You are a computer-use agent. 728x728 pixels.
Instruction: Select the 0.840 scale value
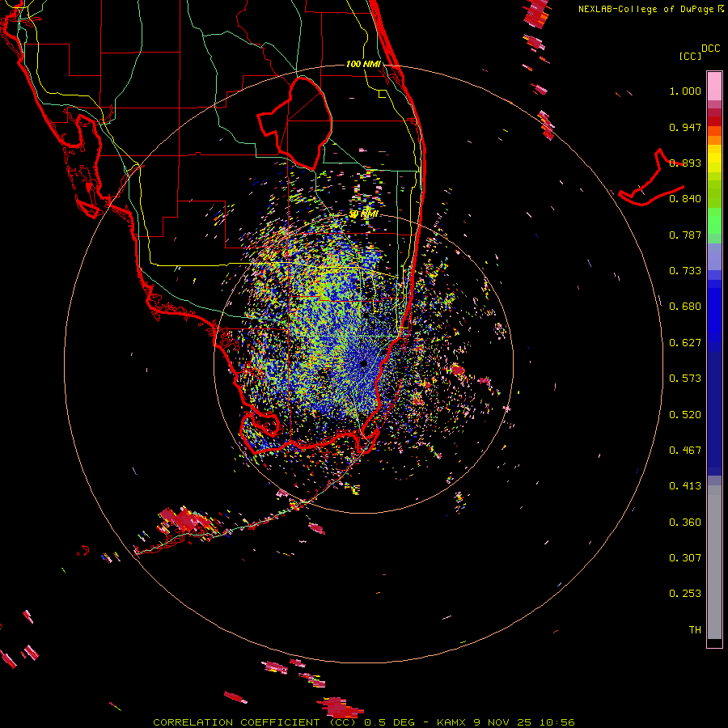click(x=685, y=199)
